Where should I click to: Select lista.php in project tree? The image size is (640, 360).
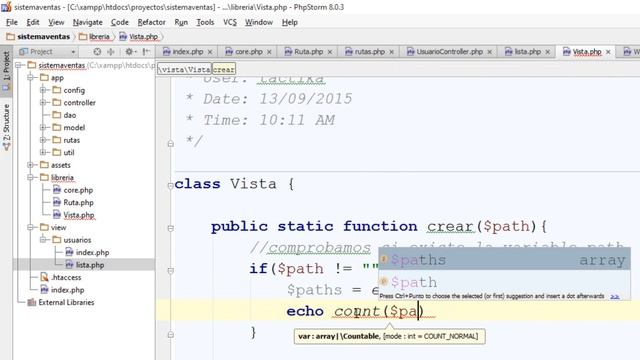click(x=85, y=265)
